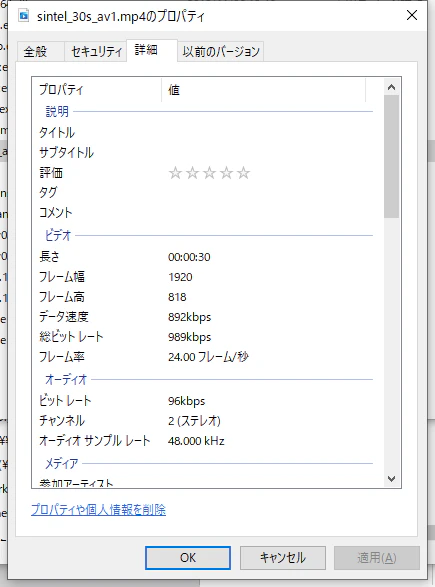The width and height of the screenshot is (435, 587).
Task: Select the 評価 property label
Action: (x=51, y=173)
